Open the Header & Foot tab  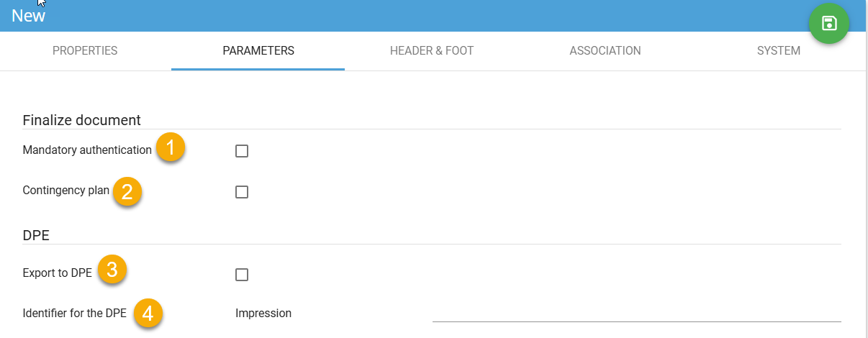click(432, 51)
